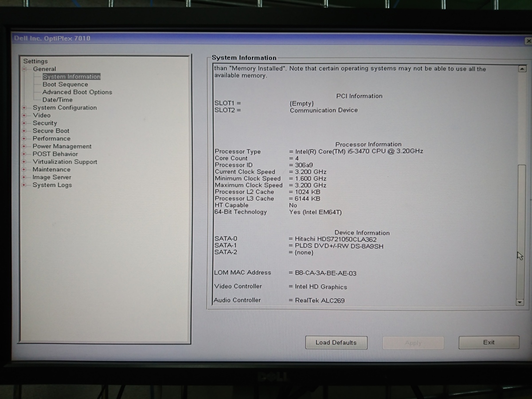
Task: Click the SLOT2 Communication Device entry
Action: [x=324, y=110]
